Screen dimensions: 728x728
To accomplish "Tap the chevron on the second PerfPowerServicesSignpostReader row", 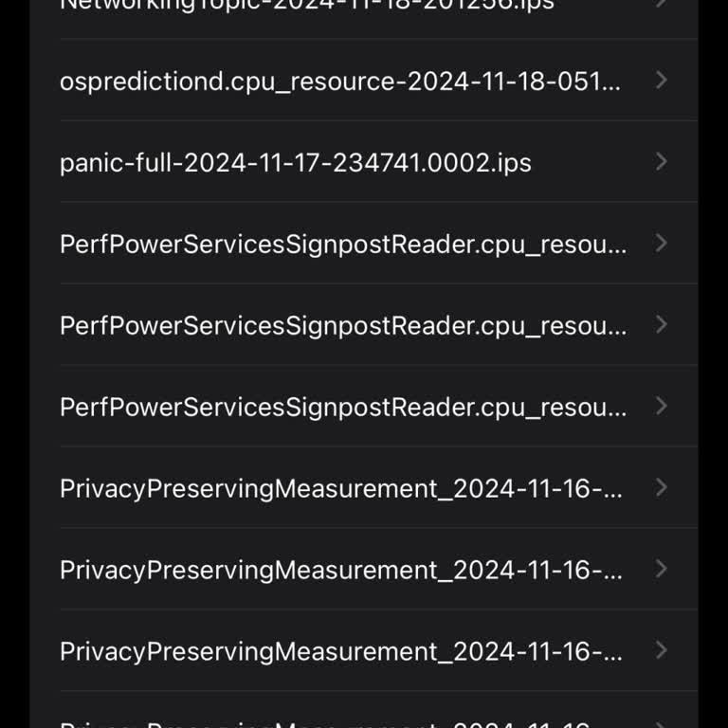I will tap(662, 325).
